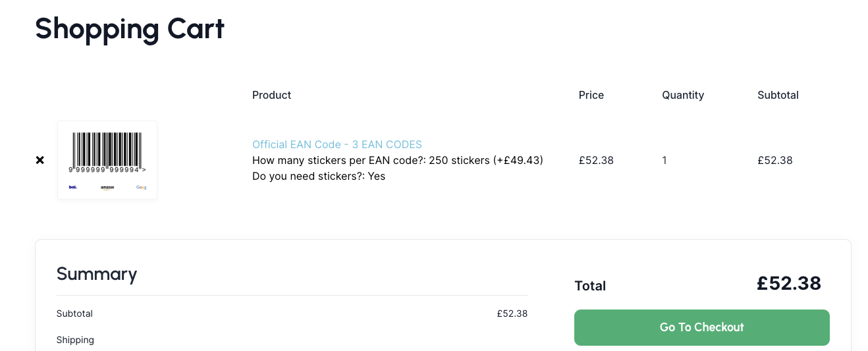868x351 pixels.
Task: Select the quantity value 1 in cart row
Action: 665,160
